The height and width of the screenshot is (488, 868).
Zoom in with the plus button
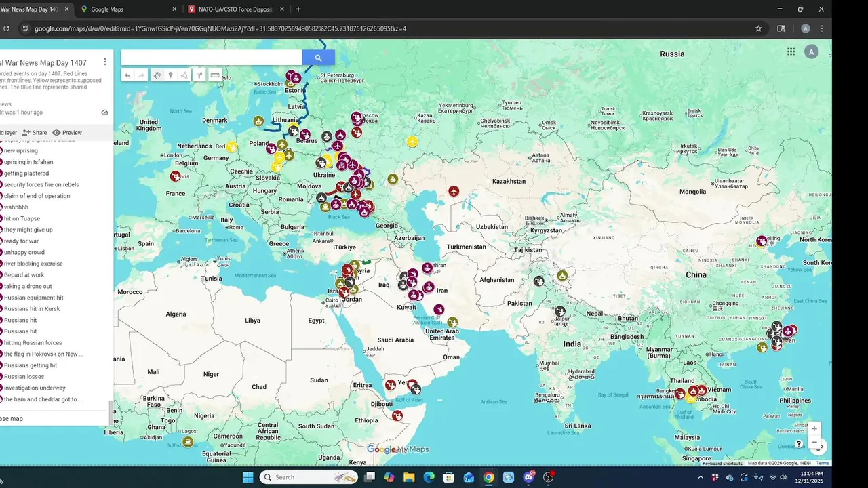click(814, 428)
